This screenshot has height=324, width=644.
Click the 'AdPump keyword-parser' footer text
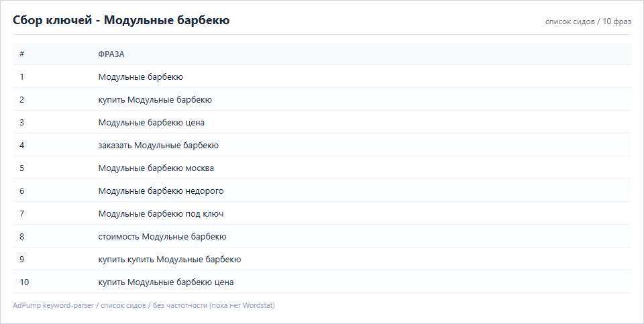coord(53,305)
